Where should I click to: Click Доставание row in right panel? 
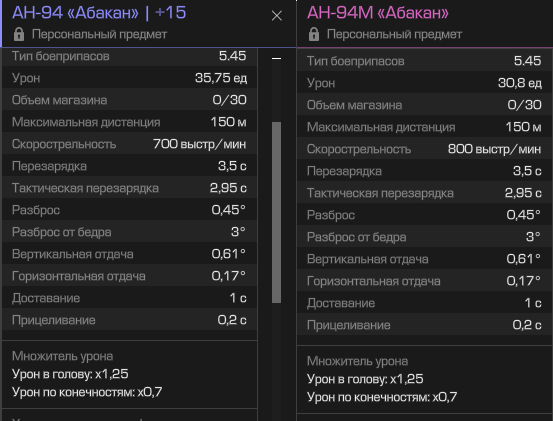pos(425,303)
